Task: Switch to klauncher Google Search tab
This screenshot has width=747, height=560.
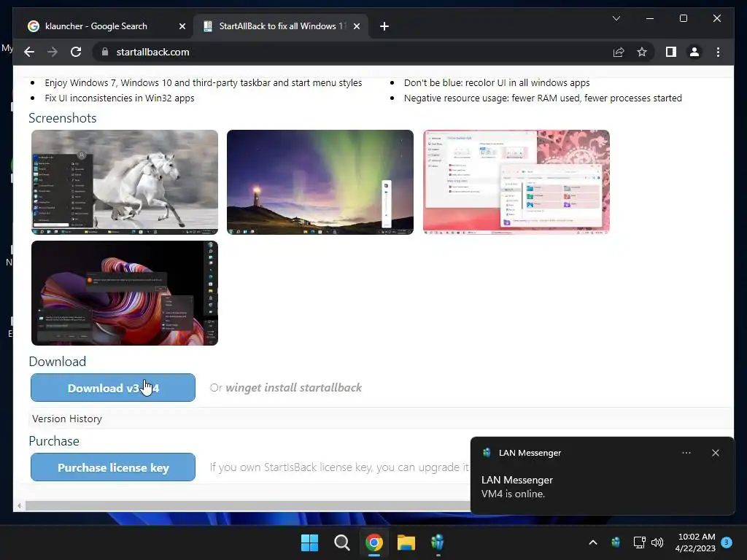Action: 96,26
